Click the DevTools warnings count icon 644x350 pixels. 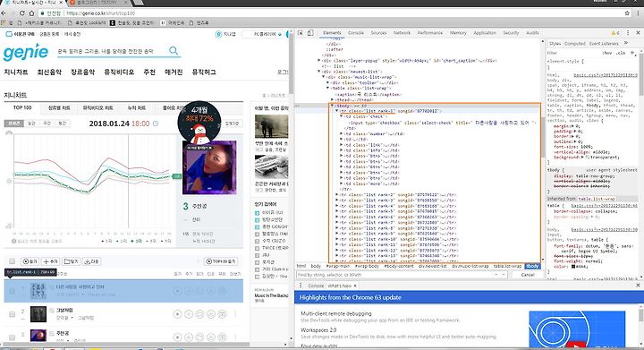614,33
